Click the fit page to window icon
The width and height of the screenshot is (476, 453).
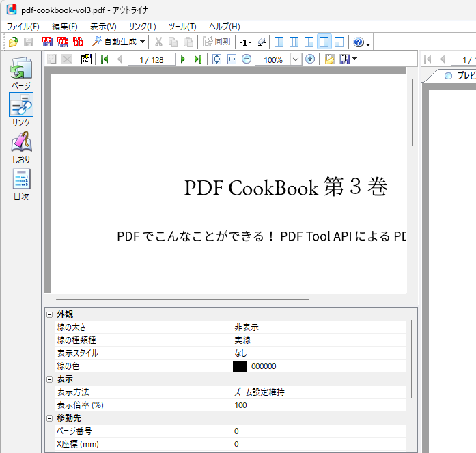coord(216,59)
